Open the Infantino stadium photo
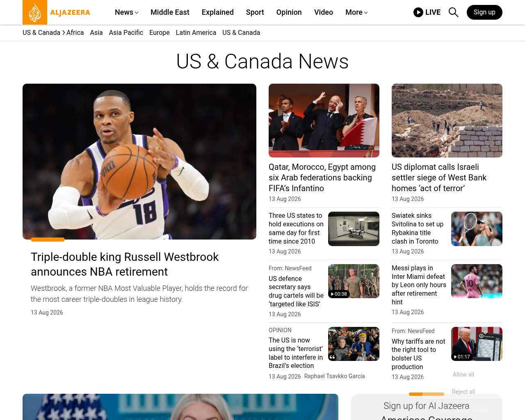The height and width of the screenshot is (420, 525). click(324, 121)
